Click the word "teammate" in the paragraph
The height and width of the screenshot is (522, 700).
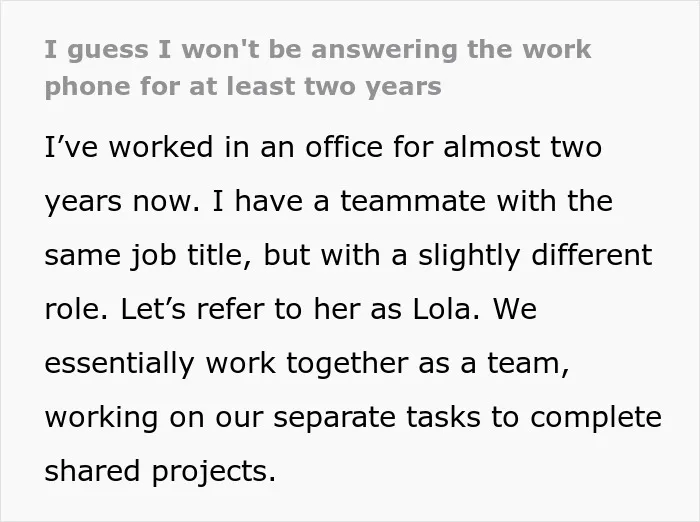413,201
